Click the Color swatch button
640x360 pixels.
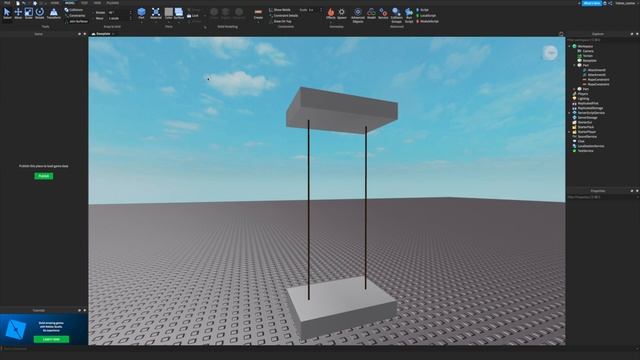click(169, 12)
